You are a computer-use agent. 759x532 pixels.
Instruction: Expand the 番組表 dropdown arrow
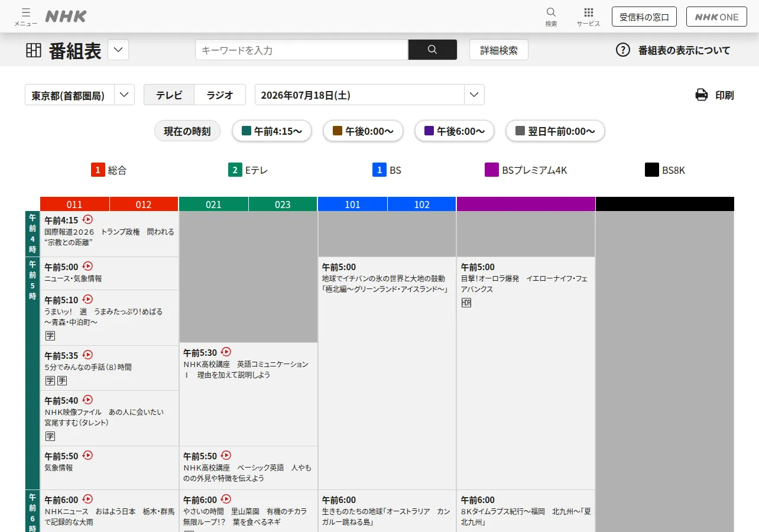point(118,50)
